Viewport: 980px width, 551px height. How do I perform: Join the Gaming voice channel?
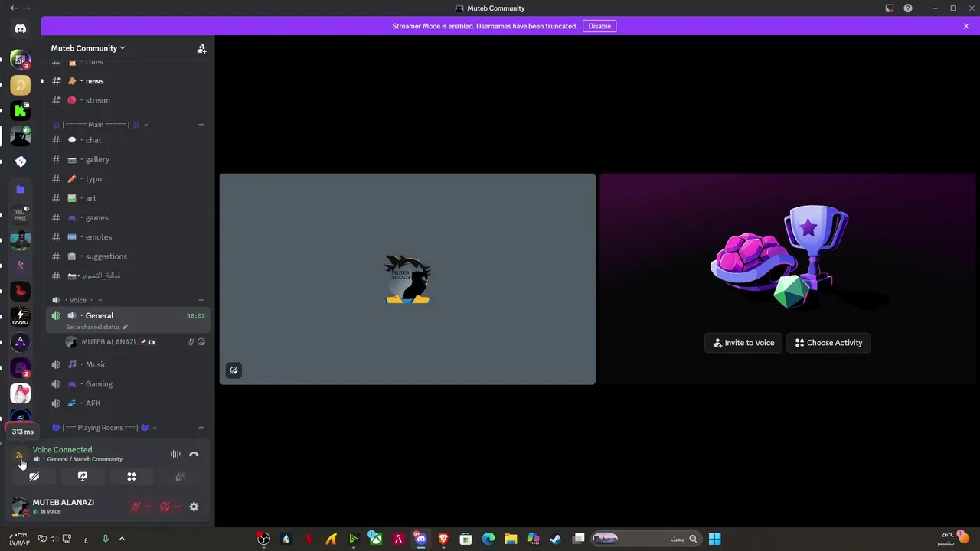[128, 384]
